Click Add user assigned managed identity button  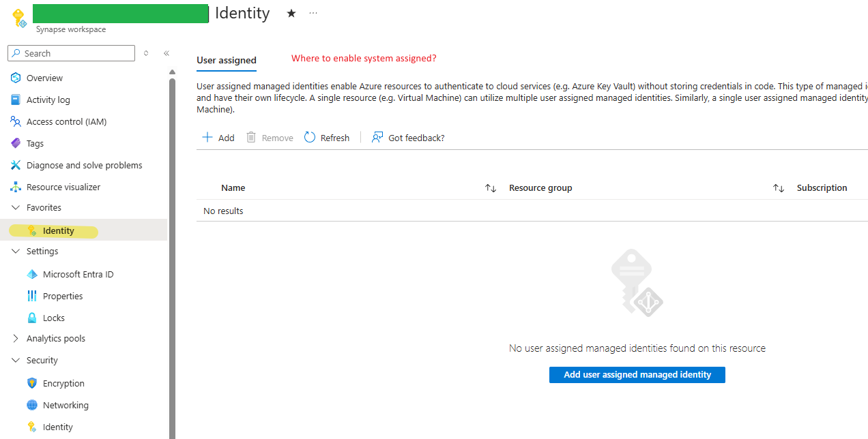pos(637,374)
